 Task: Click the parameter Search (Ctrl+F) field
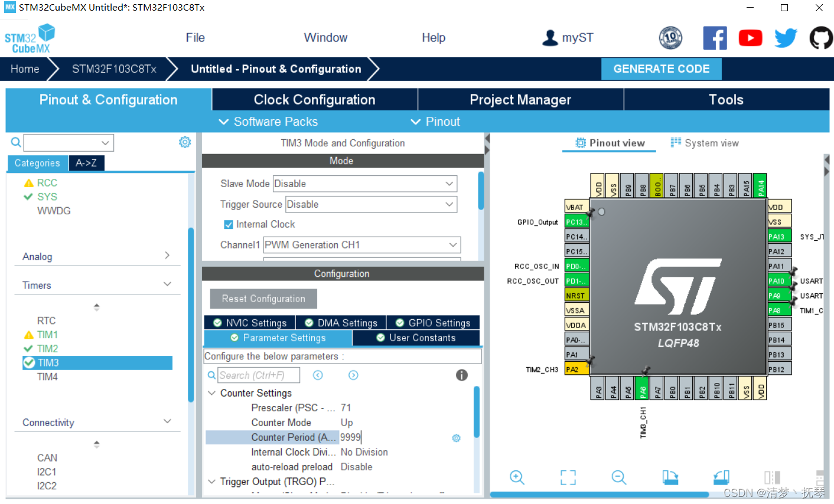[x=259, y=375]
